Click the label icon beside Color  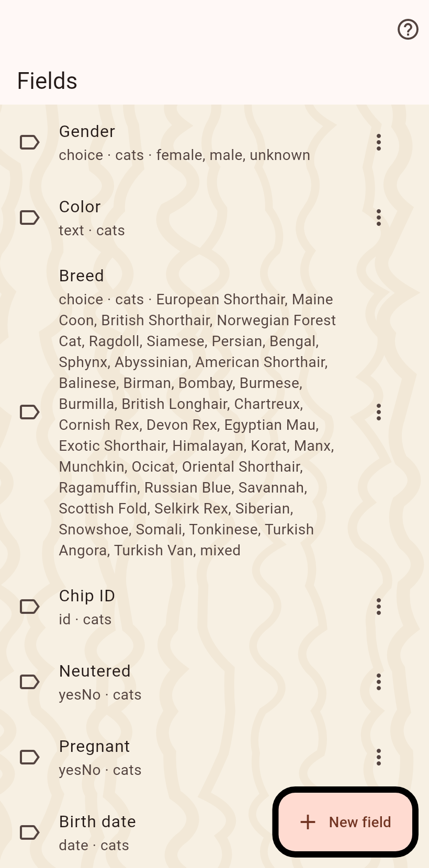(29, 218)
